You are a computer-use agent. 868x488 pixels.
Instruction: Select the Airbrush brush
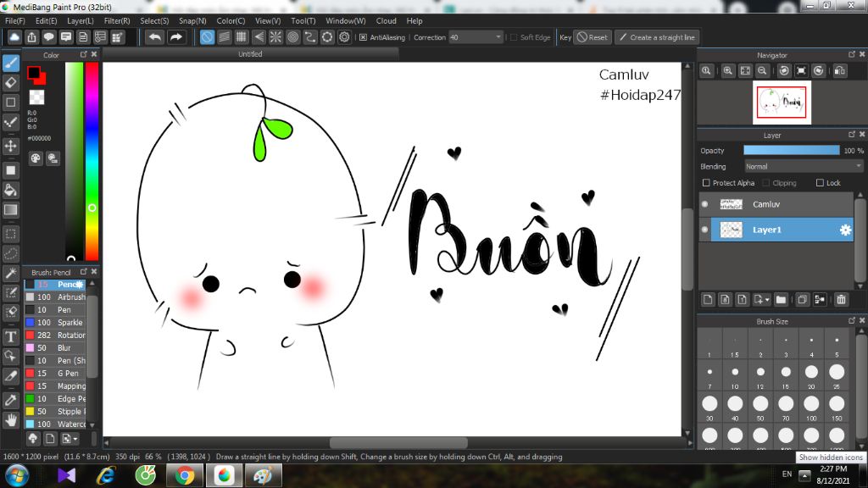pyautogui.click(x=55, y=297)
